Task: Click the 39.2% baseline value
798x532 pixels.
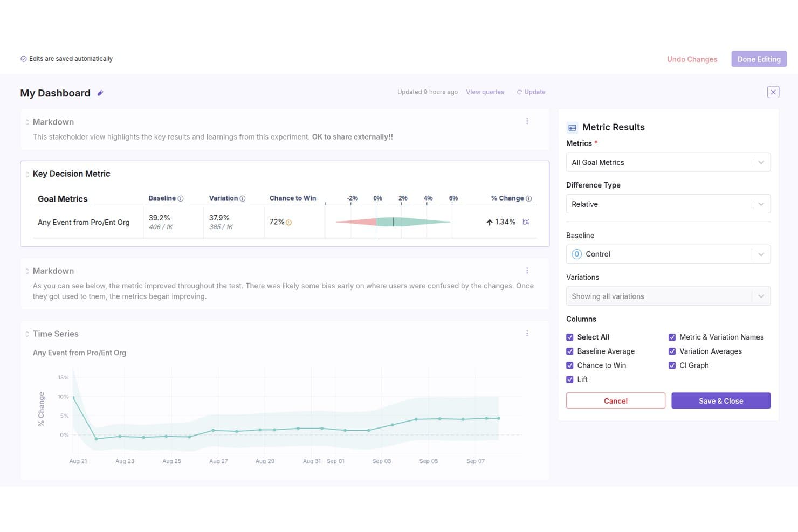Action: (x=160, y=218)
